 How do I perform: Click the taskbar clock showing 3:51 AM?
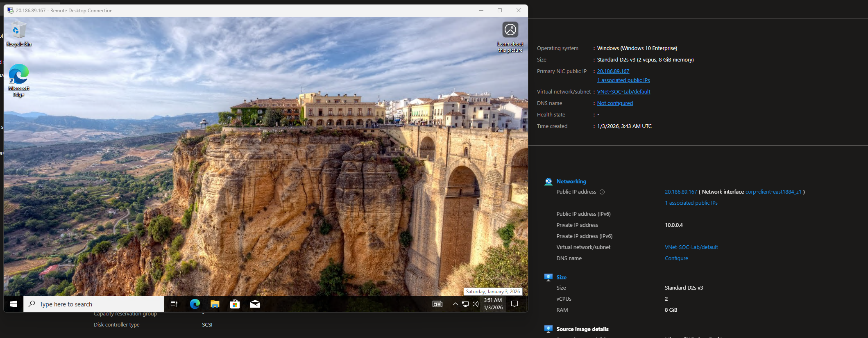(x=493, y=304)
